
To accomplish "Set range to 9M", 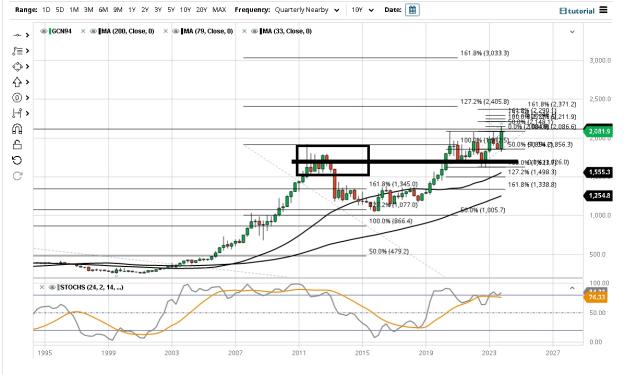I will [x=118, y=10].
